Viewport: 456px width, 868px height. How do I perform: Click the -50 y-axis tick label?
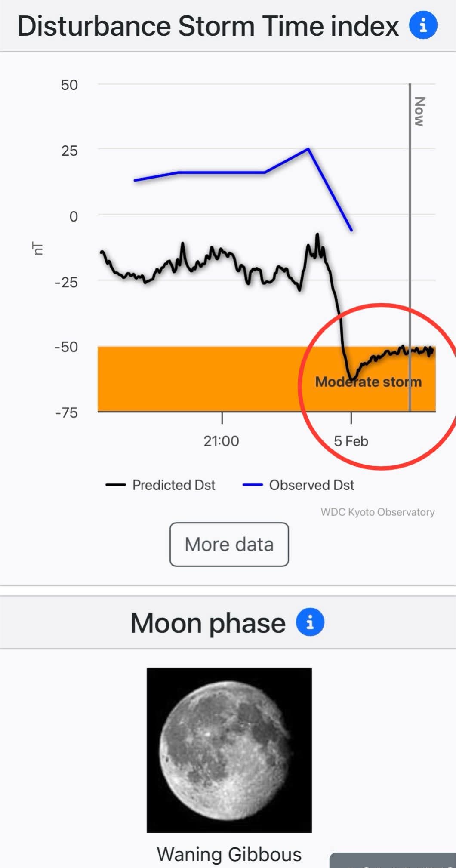(66, 347)
